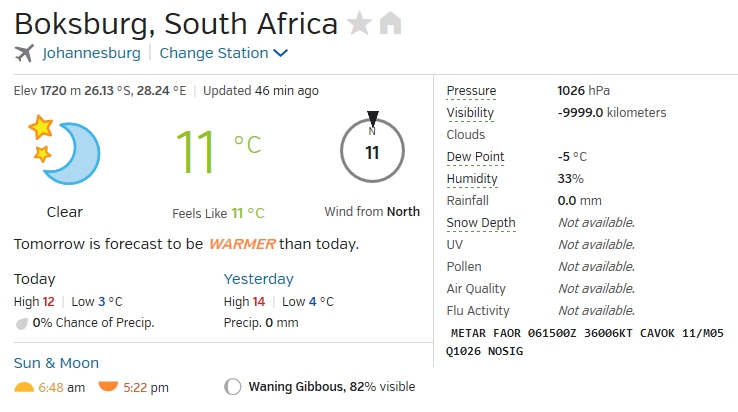The width and height of the screenshot is (738, 412).
Task: Open the Sun & Moon section
Action: [x=56, y=363]
